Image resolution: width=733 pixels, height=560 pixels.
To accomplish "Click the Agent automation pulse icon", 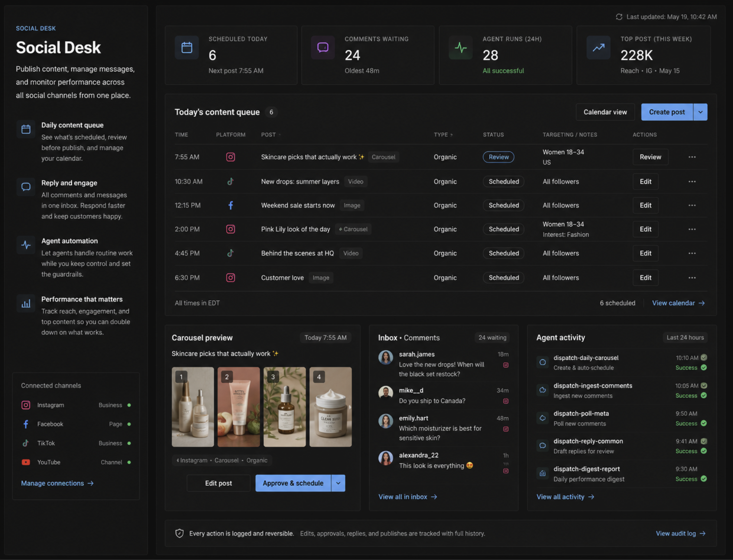I will click(26, 245).
